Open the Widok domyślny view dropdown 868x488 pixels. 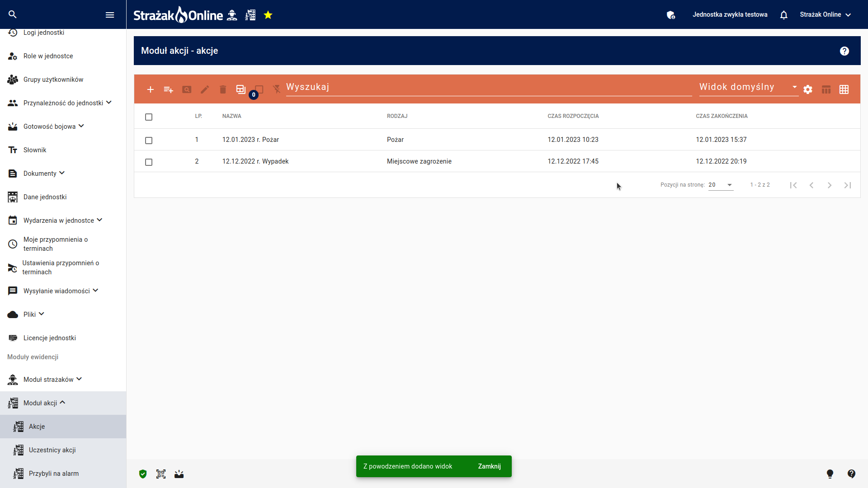point(749,87)
